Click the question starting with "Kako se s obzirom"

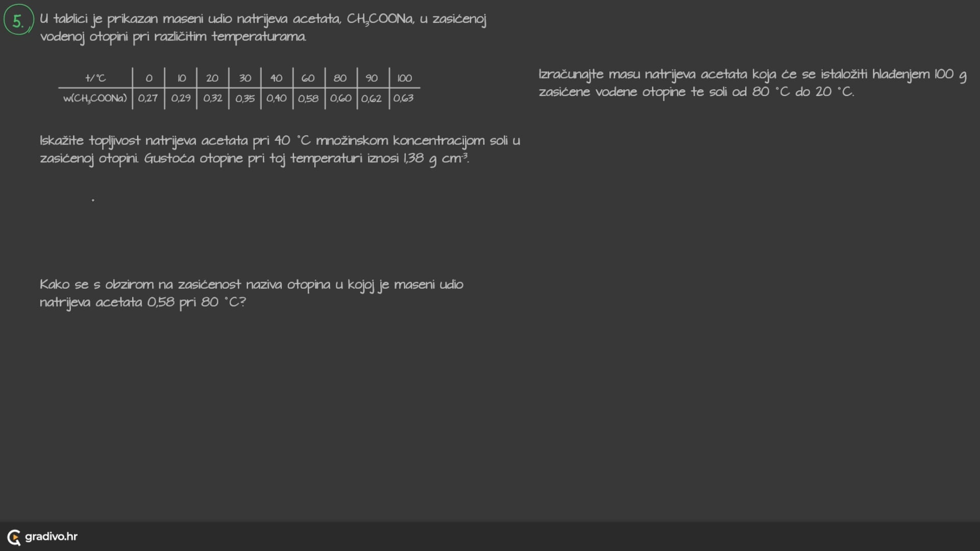[251, 293]
